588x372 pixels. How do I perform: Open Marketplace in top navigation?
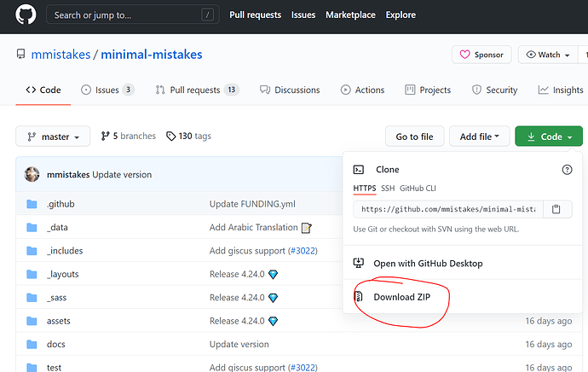point(350,15)
